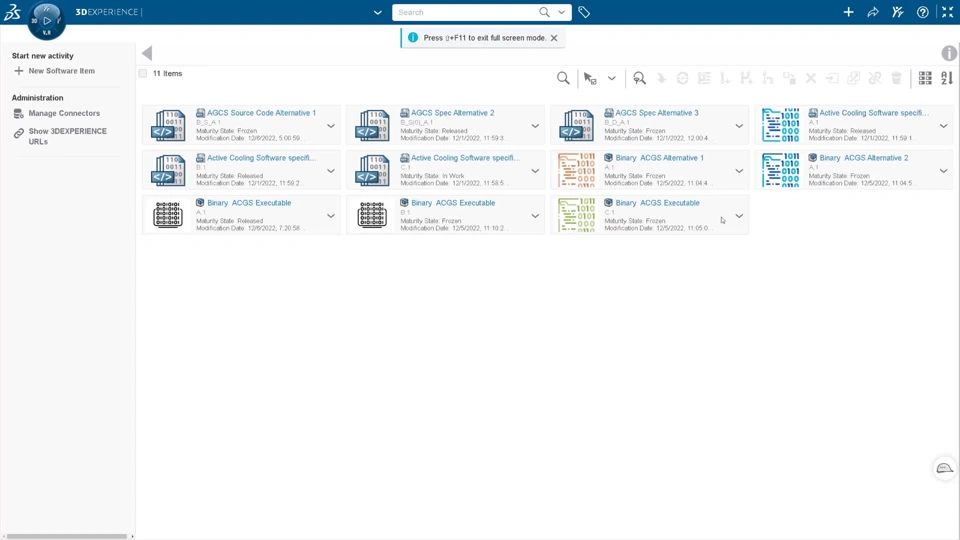Select blue Binary ACGS Alternative 2 thumbnail
The width and height of the screenshot is (960, 540).
[781, 170]
